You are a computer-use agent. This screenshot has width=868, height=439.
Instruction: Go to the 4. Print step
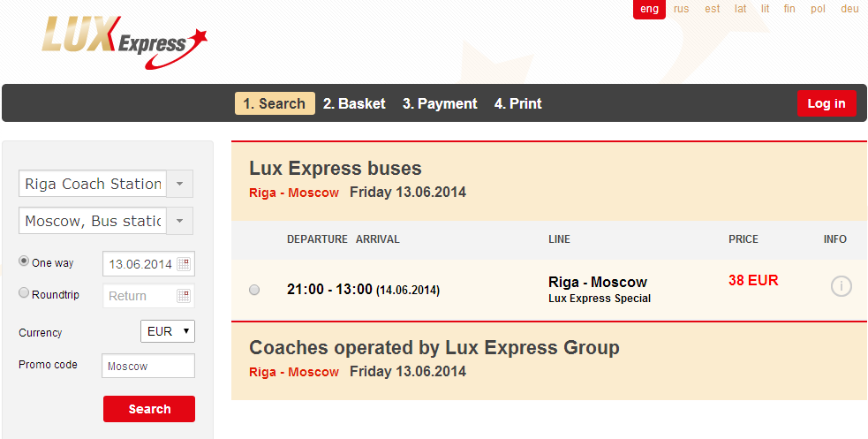(x=518, y=103)
